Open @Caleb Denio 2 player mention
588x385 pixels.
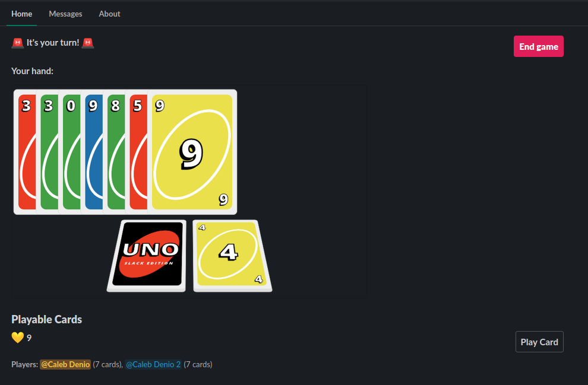pyautogui.click(x=153, y=364)
